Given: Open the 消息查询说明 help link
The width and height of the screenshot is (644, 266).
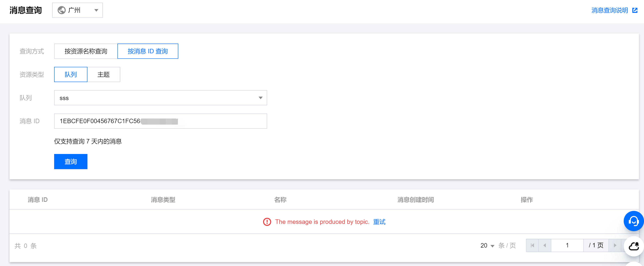Looking at the screenshot, I should coord(610,10).
